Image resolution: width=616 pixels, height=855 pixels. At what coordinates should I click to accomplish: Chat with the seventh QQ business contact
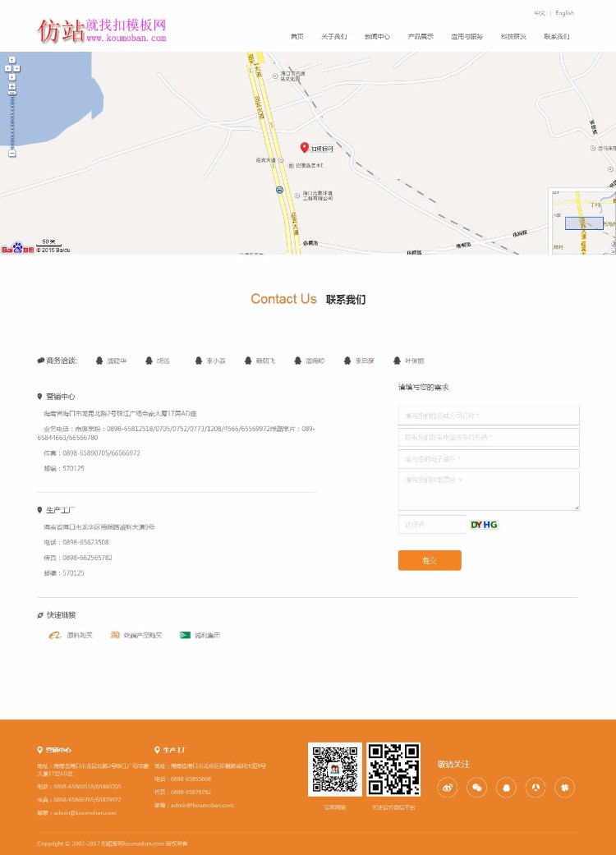[409, 361]
